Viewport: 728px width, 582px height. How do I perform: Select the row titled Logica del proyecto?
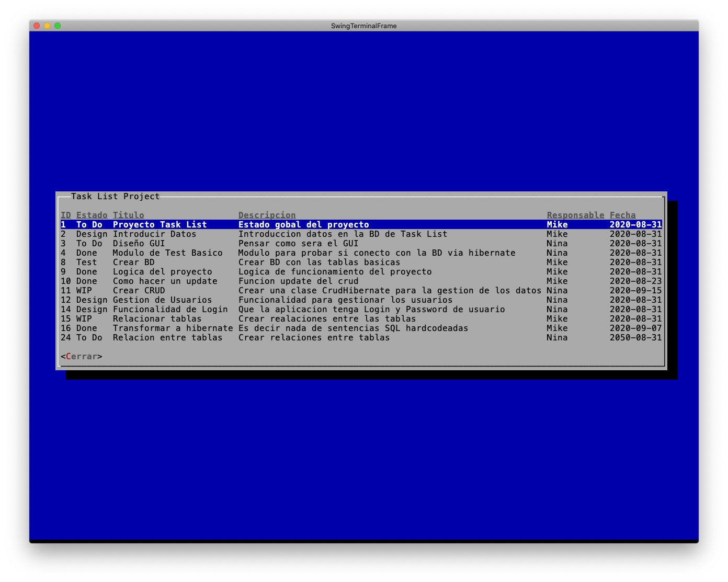click(361, 272)
